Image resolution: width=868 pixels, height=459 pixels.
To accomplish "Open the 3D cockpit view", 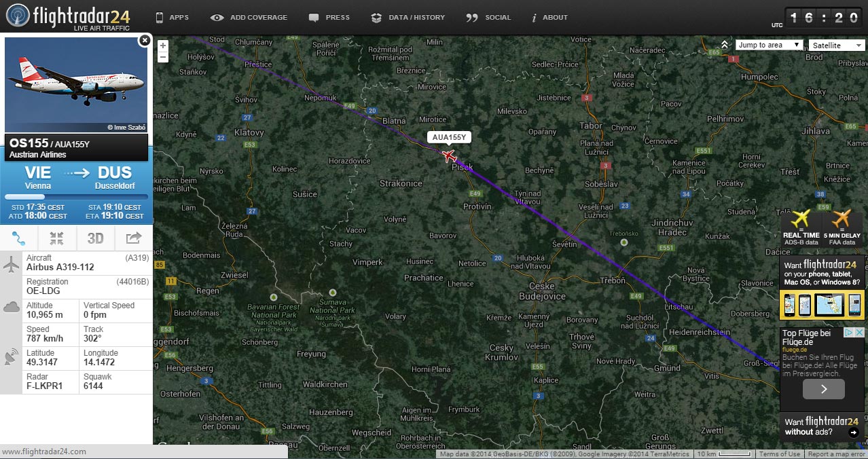I will coord(96,238).
